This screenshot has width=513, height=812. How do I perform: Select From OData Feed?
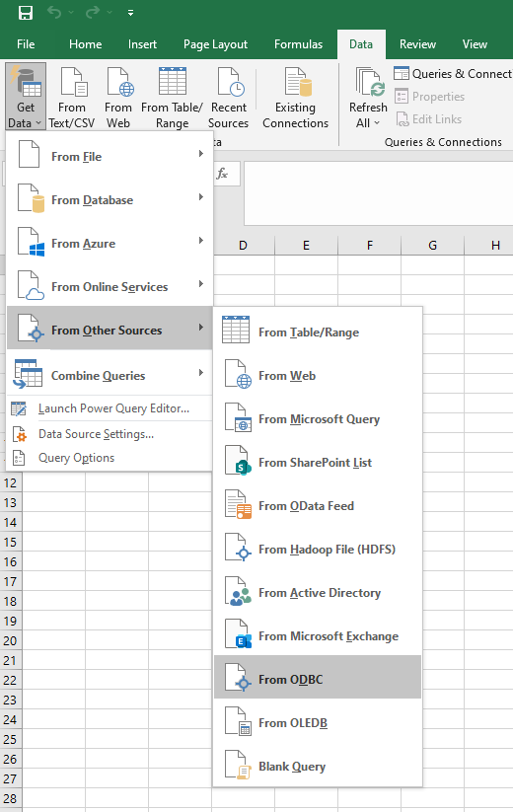[x=318, y=506]
